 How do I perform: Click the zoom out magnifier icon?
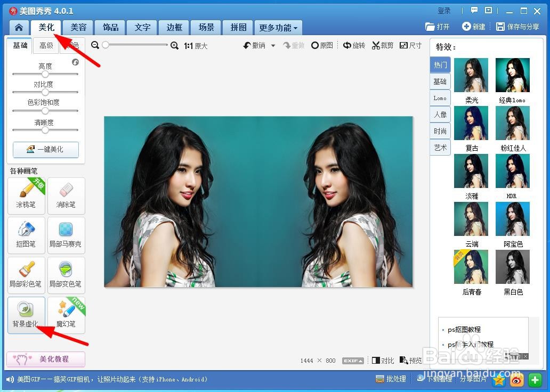(95, 45)
